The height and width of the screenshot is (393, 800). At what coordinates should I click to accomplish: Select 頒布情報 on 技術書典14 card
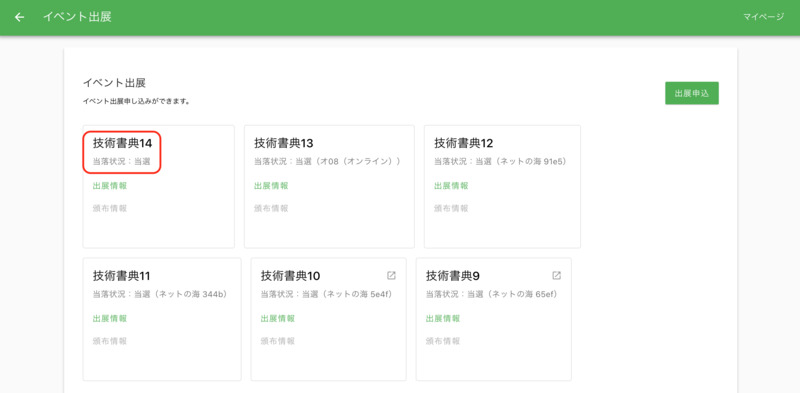click(x=110, y=208)
